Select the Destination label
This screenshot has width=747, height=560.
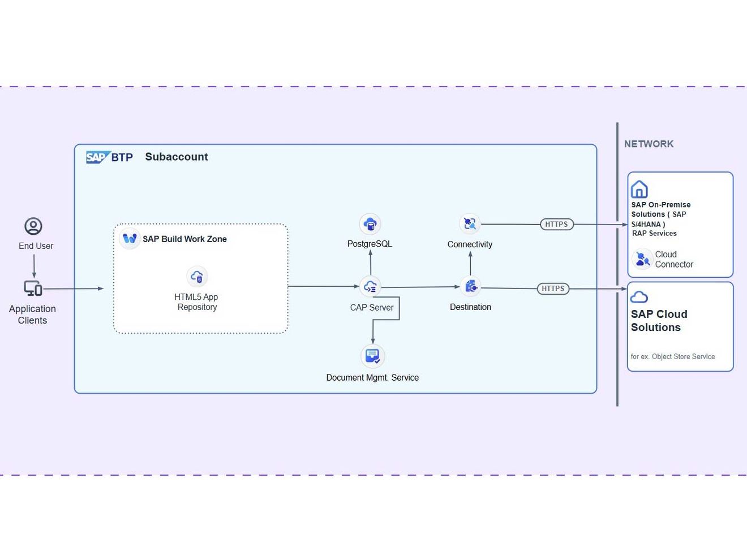point(470,307)
